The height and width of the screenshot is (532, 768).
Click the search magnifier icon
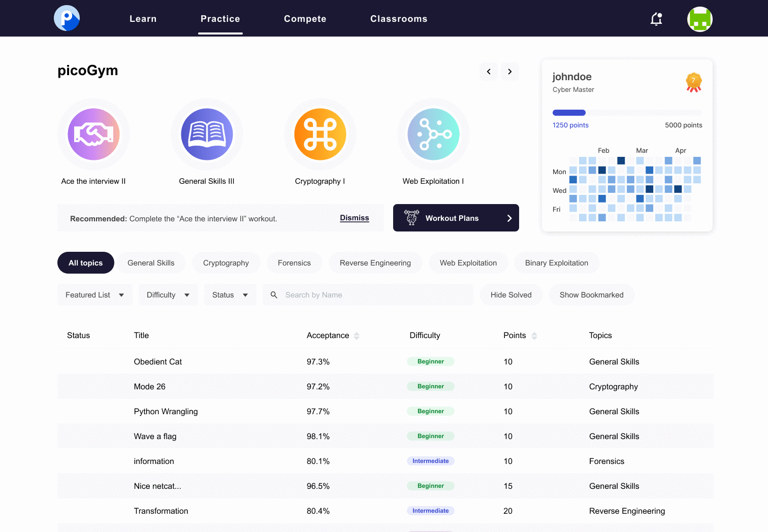[274, 295]
